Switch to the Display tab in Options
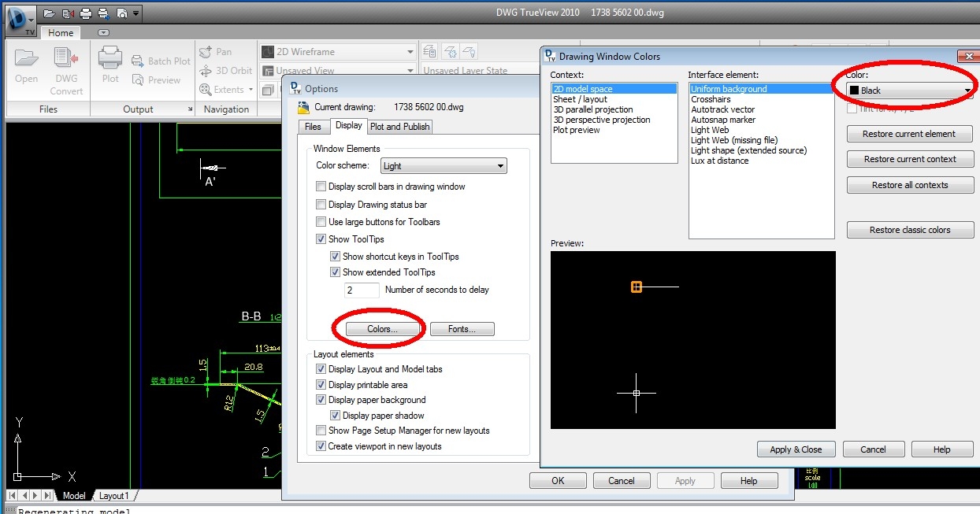Screen dimensions: 980x514 (x=348, y=126)
